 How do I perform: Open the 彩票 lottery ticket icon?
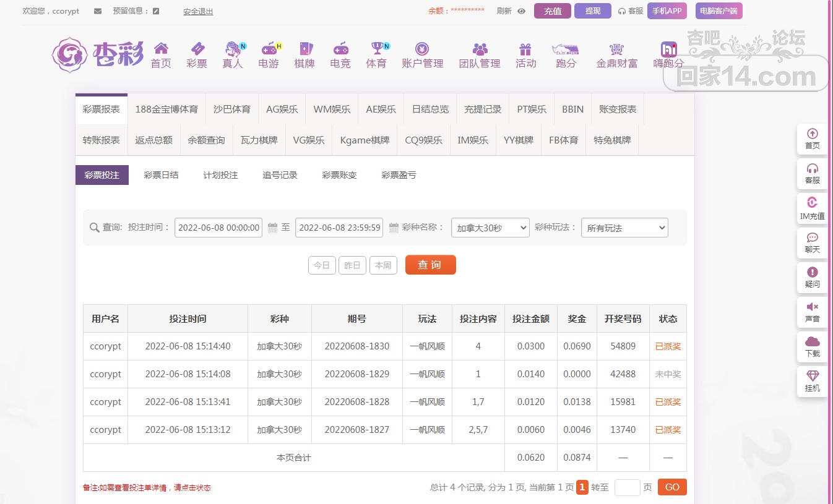point(197,49)
